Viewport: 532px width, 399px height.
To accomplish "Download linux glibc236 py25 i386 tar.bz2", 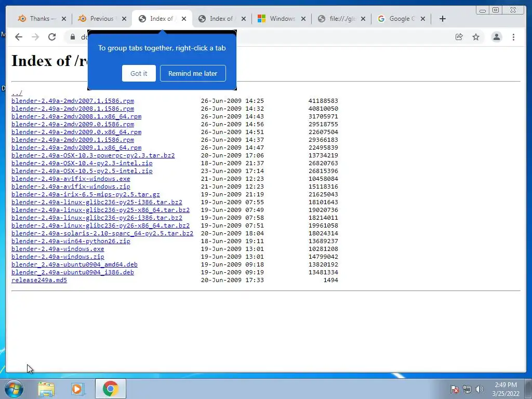I will [97, 202].
